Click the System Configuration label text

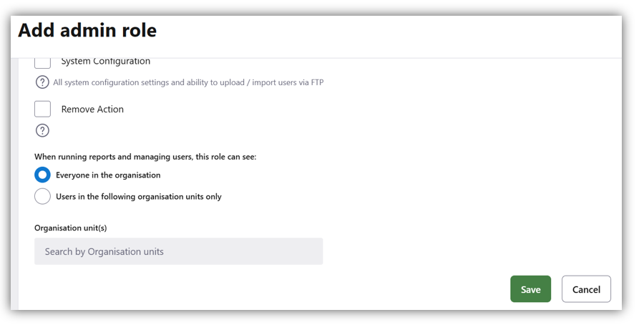click(x=105, y=62)
